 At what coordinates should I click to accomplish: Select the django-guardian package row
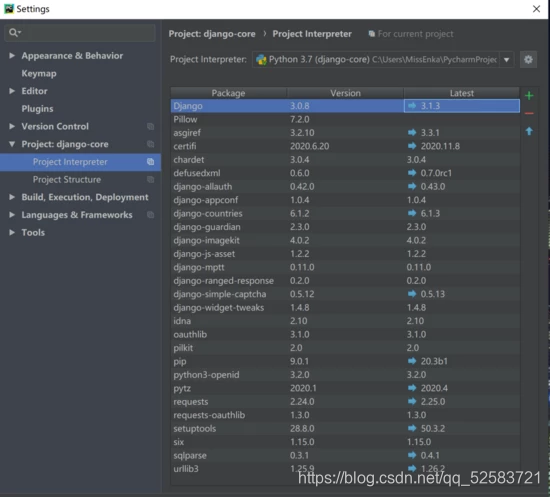[345, 227]
